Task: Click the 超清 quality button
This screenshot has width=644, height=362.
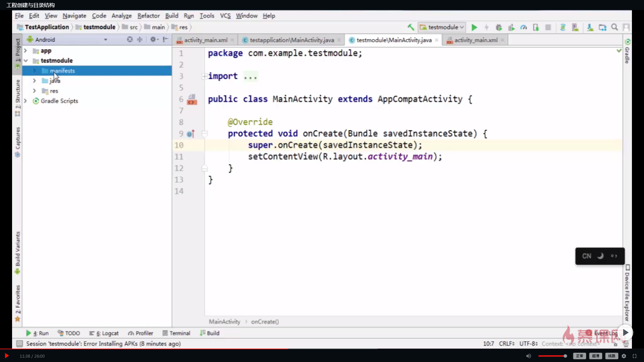Action: pyautogui.click(x=596, y=356)
